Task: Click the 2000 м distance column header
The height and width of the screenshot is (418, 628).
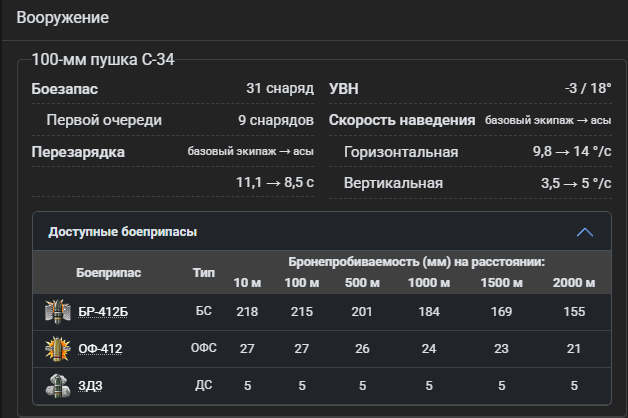Action: (x=574, y=283)
